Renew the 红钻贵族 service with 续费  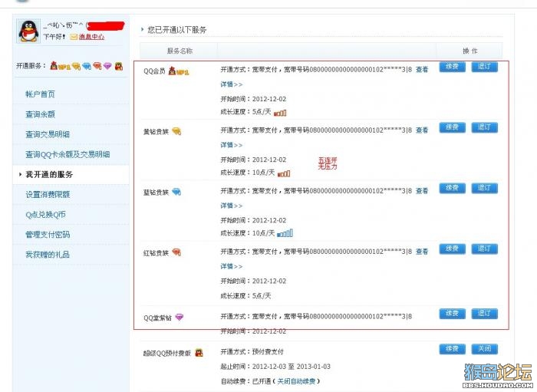tap(452, 249)
